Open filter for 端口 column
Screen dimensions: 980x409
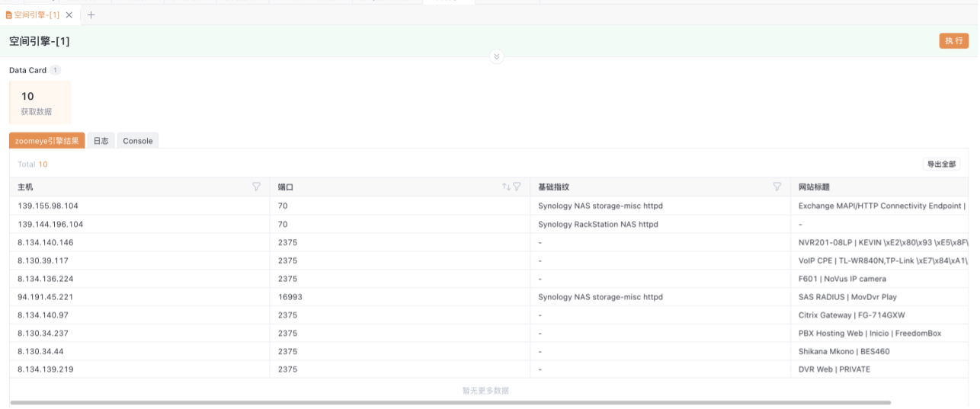click(517, 187)
